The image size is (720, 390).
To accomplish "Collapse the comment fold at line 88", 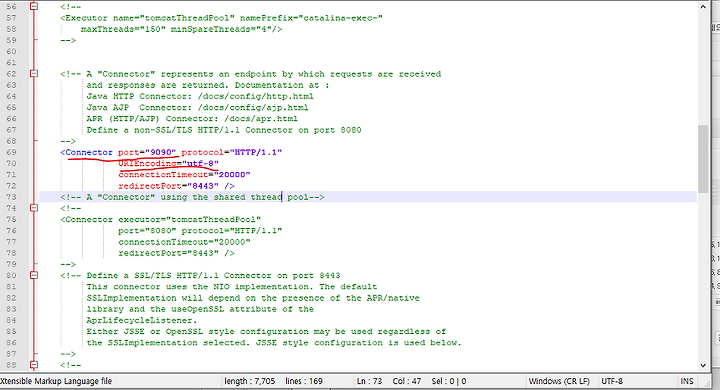I will click(x=34, y=365).
